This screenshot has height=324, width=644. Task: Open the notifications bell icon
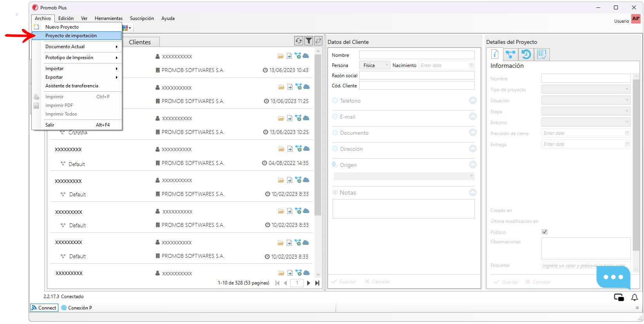pos(635,297)
